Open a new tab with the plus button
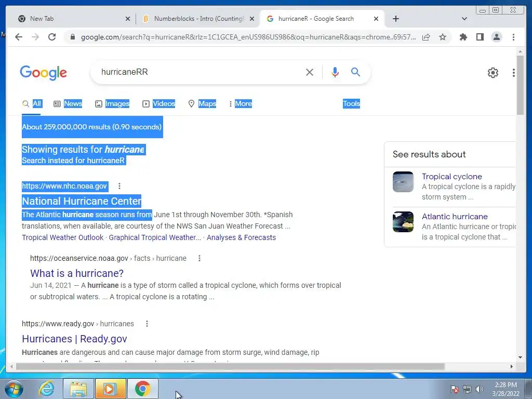Image resolution: width=532 pixels, height=399 pixels. [x=395, y=19]
